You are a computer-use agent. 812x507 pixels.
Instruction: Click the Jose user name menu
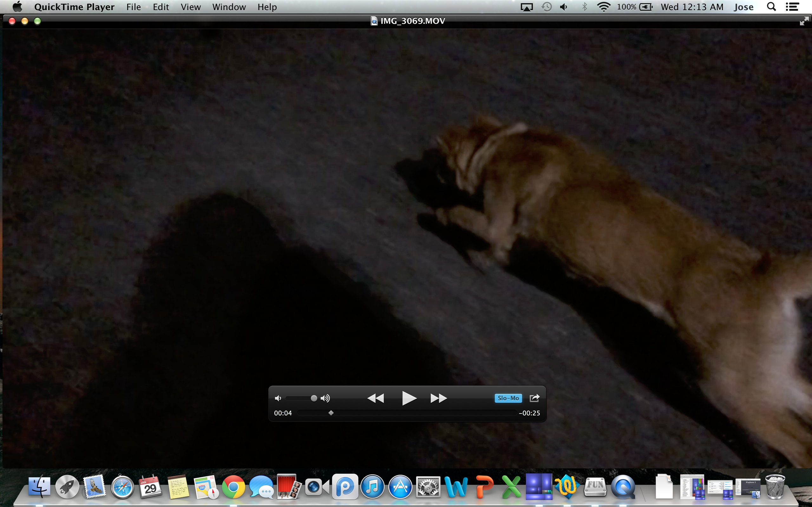tap(743, 7)
